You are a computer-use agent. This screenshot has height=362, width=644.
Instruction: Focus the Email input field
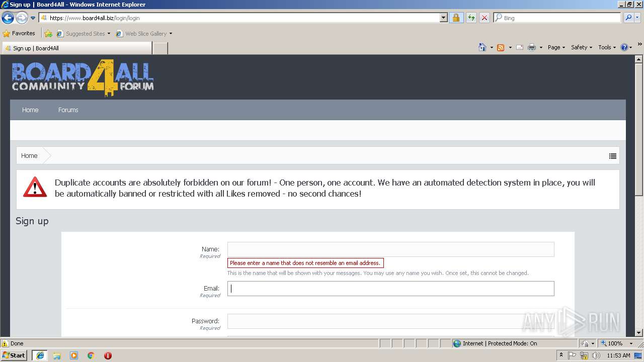[x=390, y=289]
